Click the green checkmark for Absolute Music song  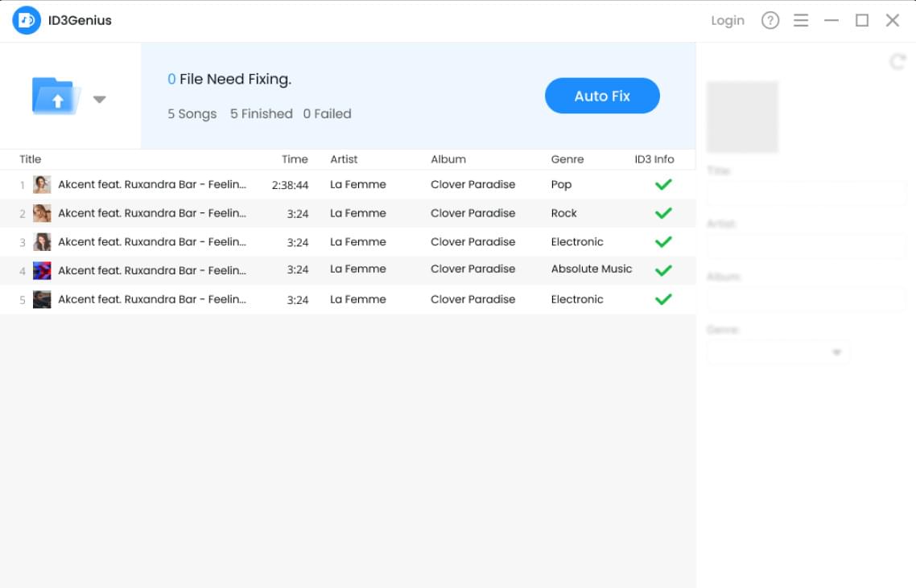click(x=663, y=270)
